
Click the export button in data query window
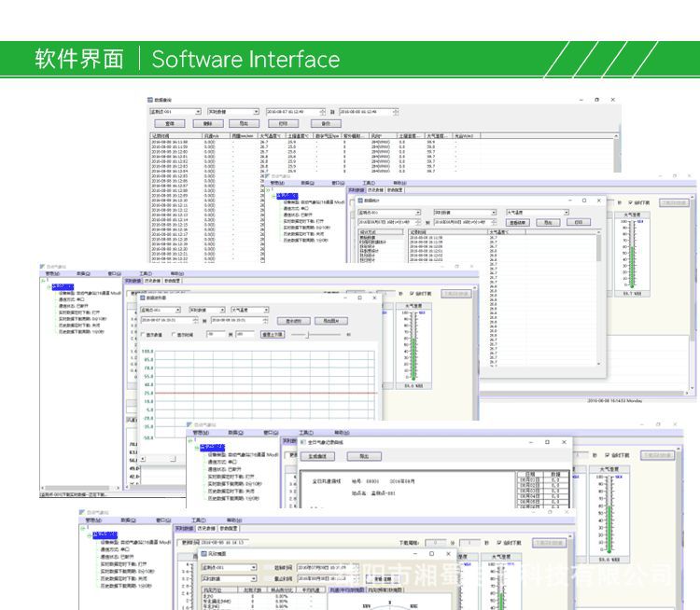244,124
